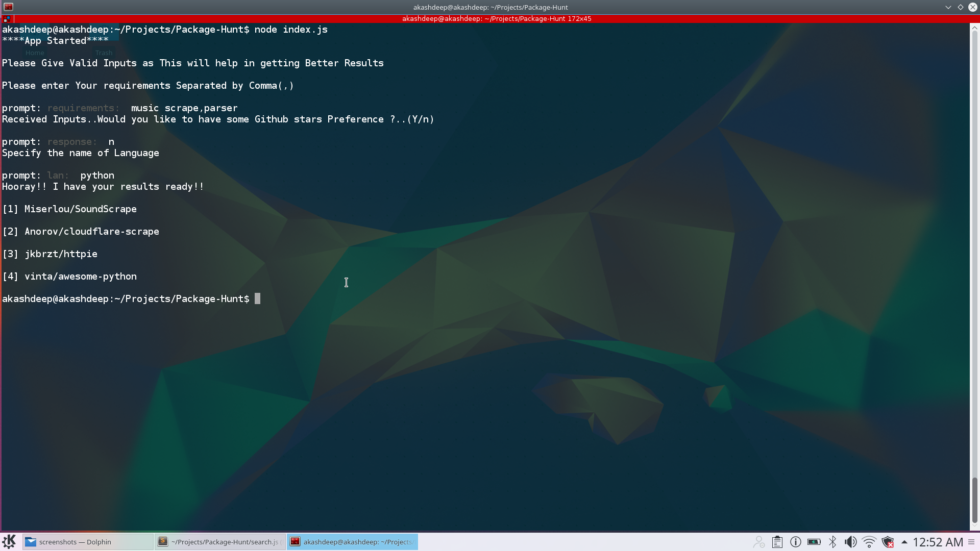Open the terminal group selector icon
980x551 pixels.
7,18
